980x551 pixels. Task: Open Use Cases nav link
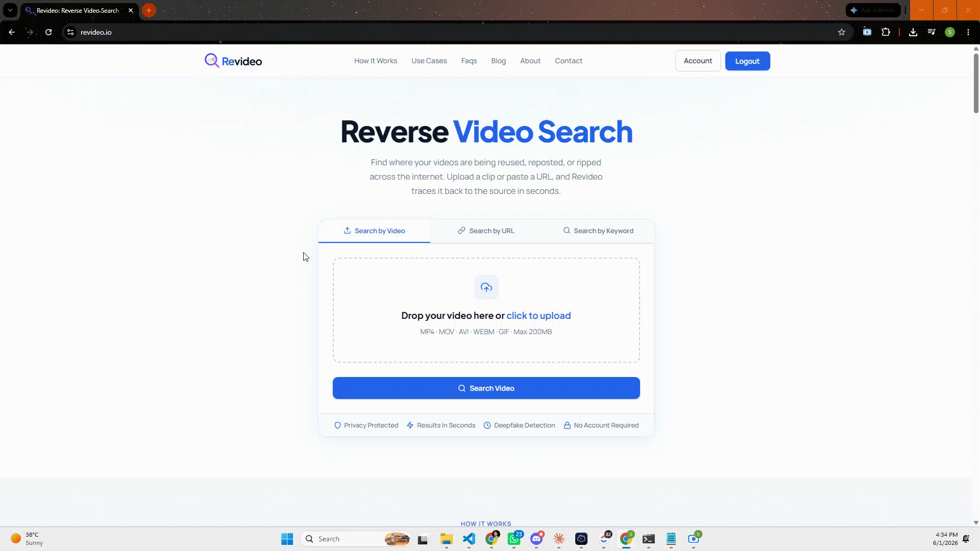pyautogui.click(x=429, y=61)
